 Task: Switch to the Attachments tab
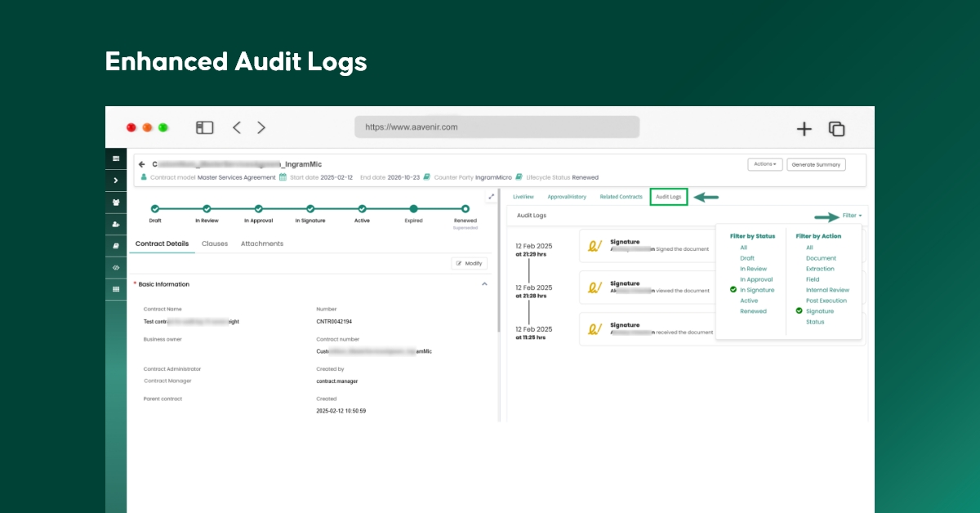262,243
